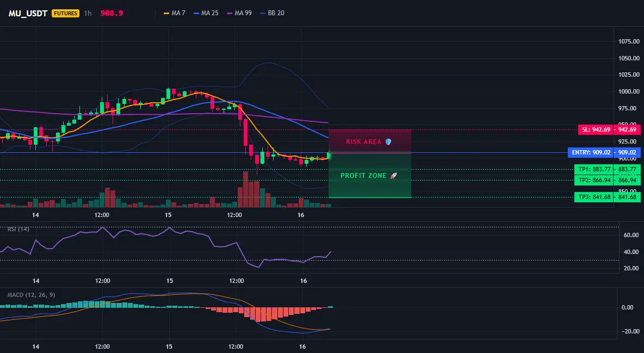
Task: Click the tallest red volume bar
Action: 246,189
